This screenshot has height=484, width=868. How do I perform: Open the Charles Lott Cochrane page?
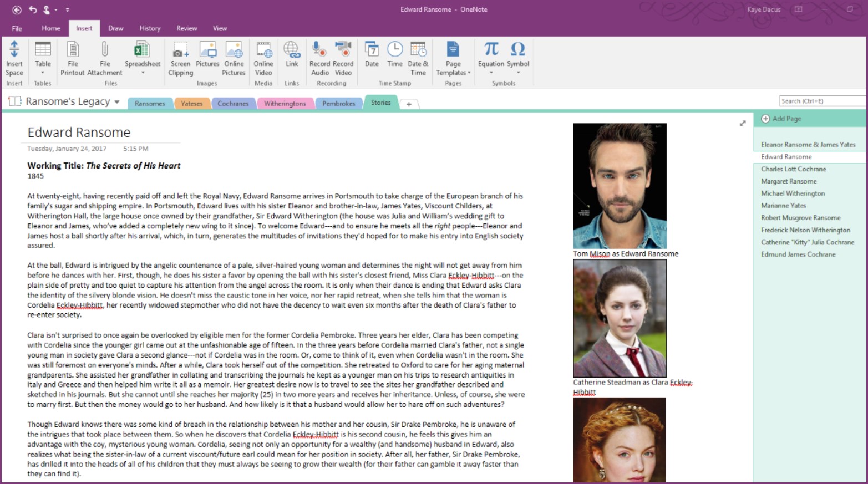pyautogui.click(x=793, y=169)
